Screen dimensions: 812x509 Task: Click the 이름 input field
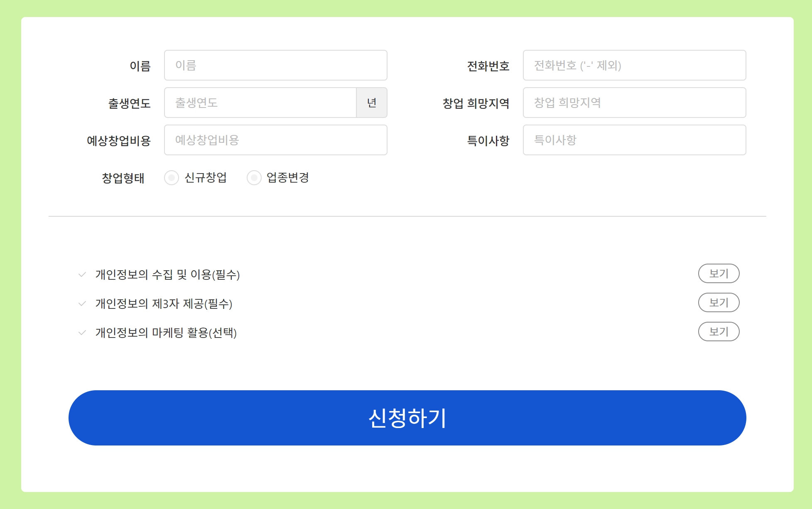pyautogui.click(x=275, y=65)
